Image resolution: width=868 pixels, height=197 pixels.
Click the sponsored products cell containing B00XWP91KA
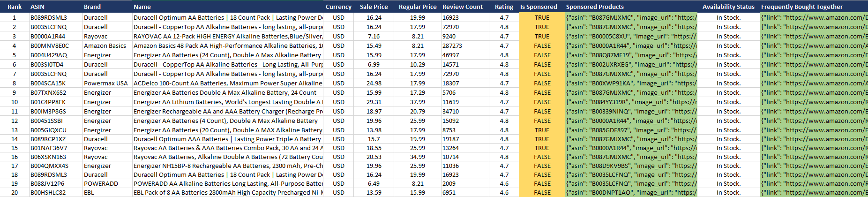[x=631, y=83]
